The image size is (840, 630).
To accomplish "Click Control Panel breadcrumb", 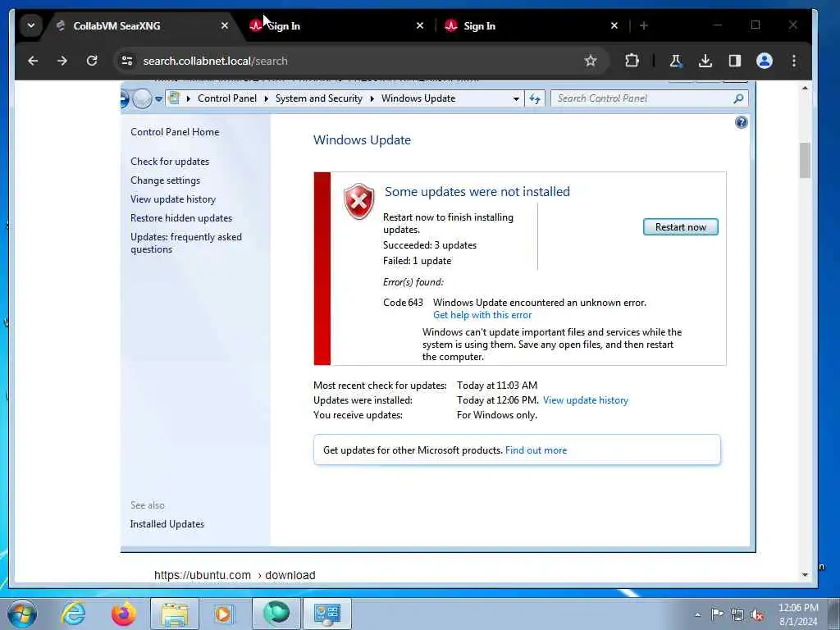I will pyautogui.click(x=227, y=98).
